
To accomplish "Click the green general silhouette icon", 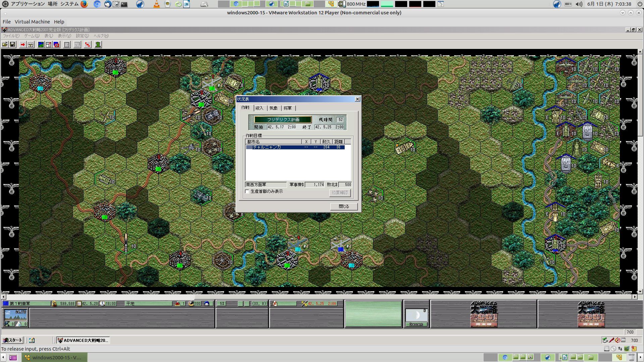I will tap(98, 45).
